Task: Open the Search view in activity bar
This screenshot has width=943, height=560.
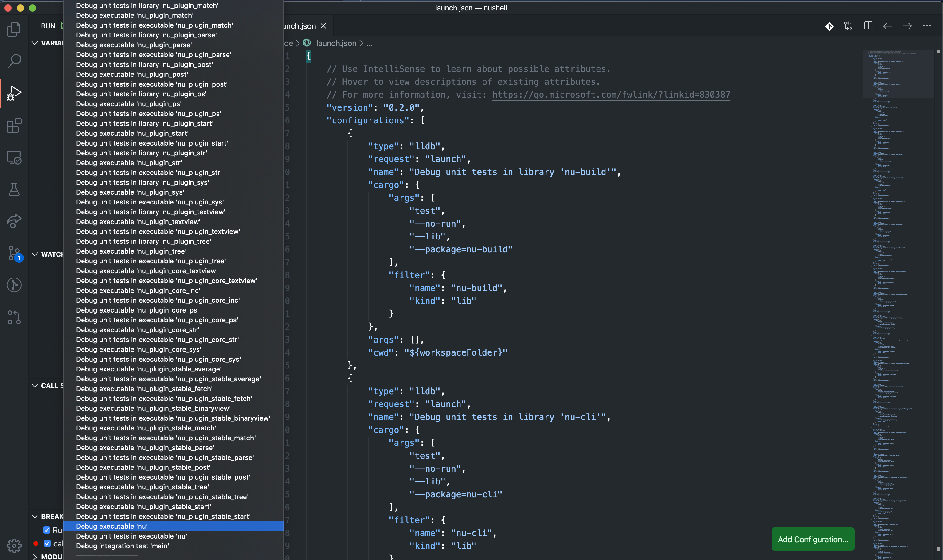Action: point(14,61)
